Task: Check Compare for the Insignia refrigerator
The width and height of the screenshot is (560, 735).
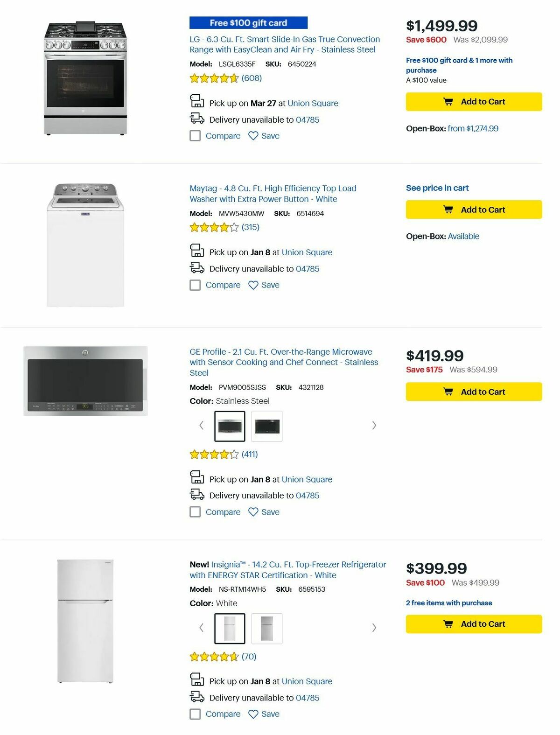Action: point(195,714)
